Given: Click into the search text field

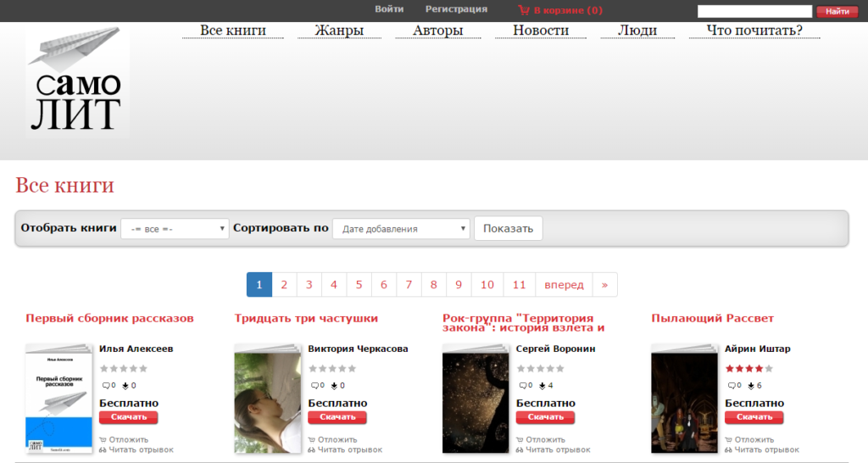Looking at the screenshot, I should click(754, 11).
